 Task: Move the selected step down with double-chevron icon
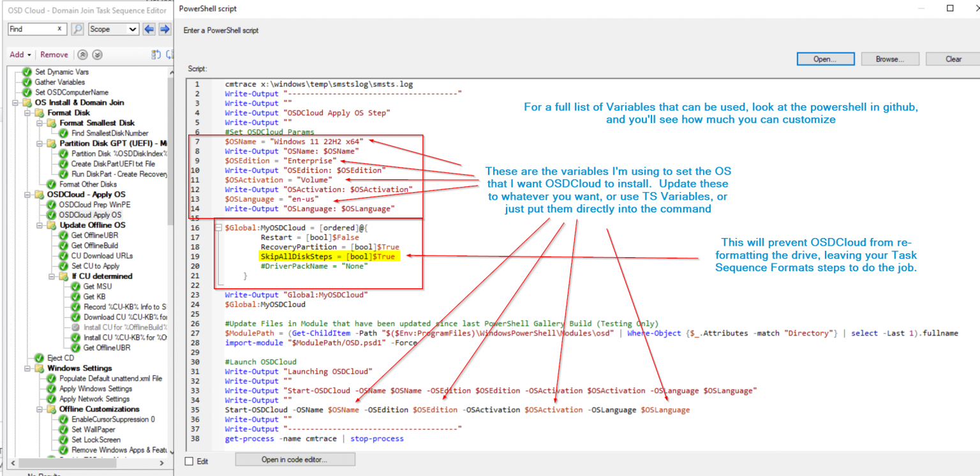97,54
